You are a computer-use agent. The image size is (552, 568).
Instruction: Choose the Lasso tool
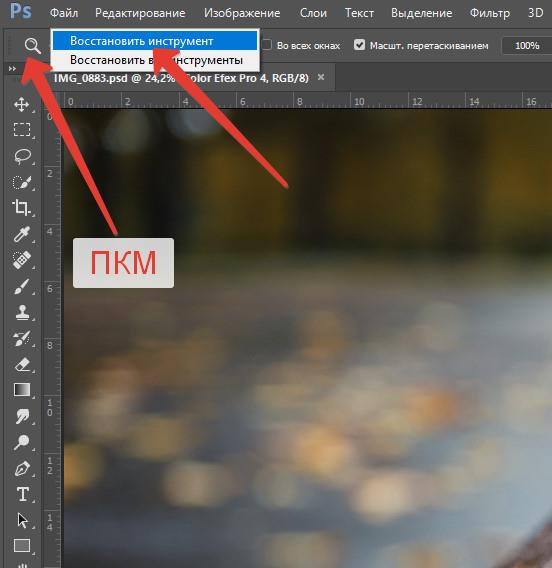pyautogui.click(x=22, y=156)
